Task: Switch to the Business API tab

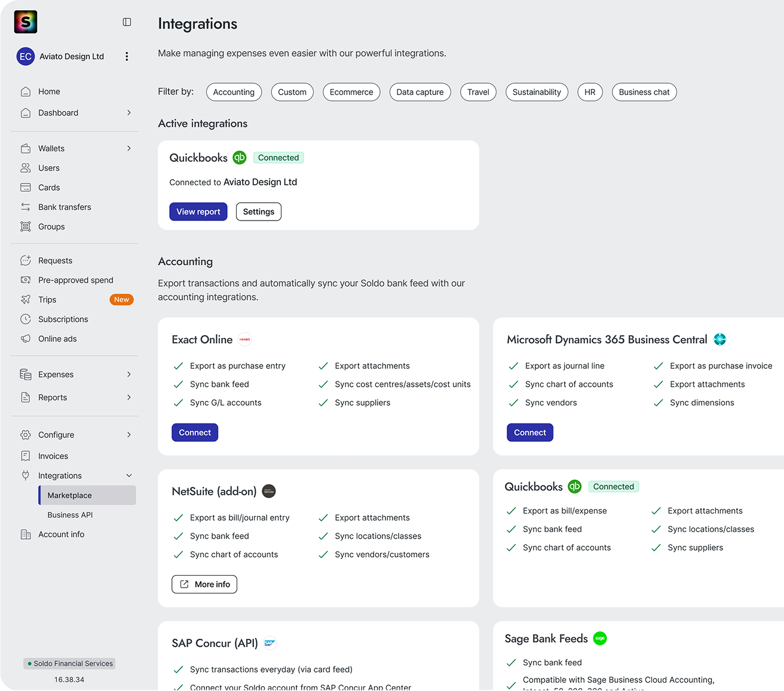Action: point(70,515)
